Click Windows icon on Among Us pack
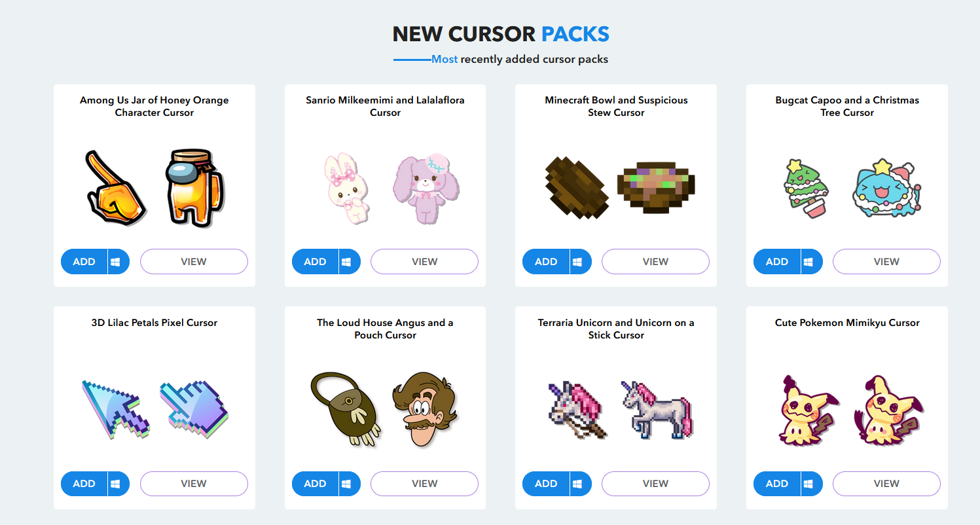980x525 pixels. [116, 262]
